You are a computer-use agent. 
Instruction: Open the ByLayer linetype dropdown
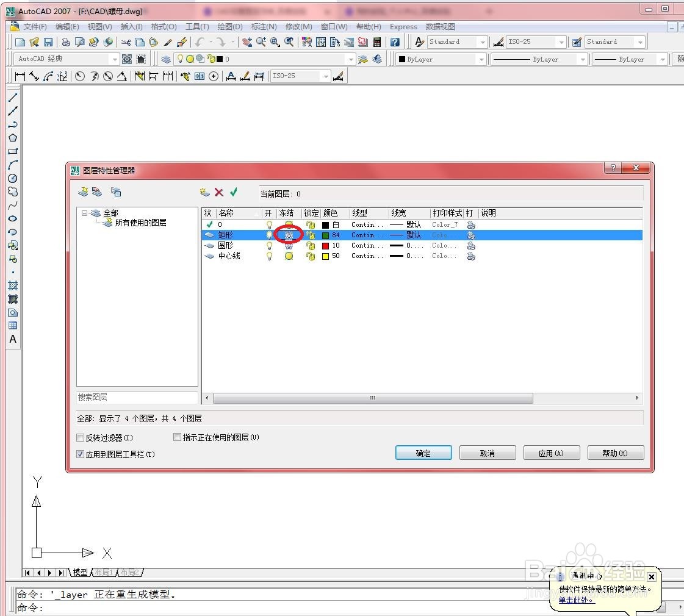[x=582, y=59]
